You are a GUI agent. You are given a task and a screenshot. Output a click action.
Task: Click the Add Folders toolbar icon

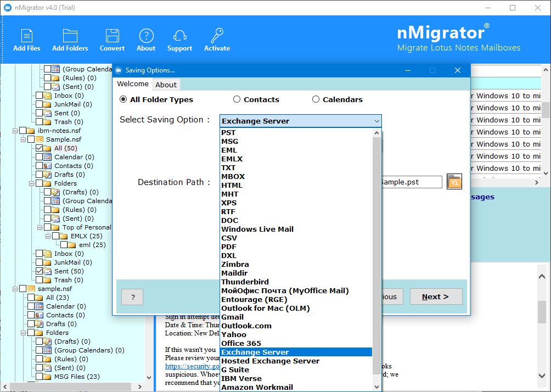click(x=70, y=36)
